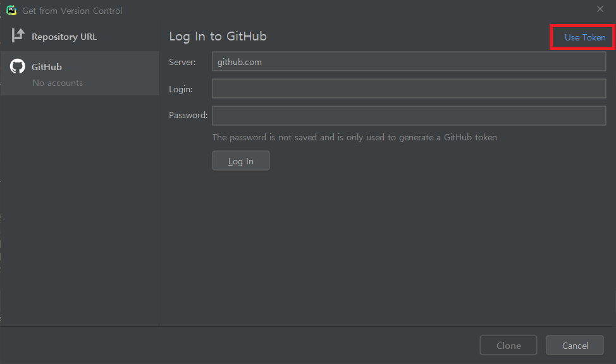The width and height of the screenshot is (616, 364).
Task: Select the GitHub entry in sidebar
Action: click(x=79, y=73)
